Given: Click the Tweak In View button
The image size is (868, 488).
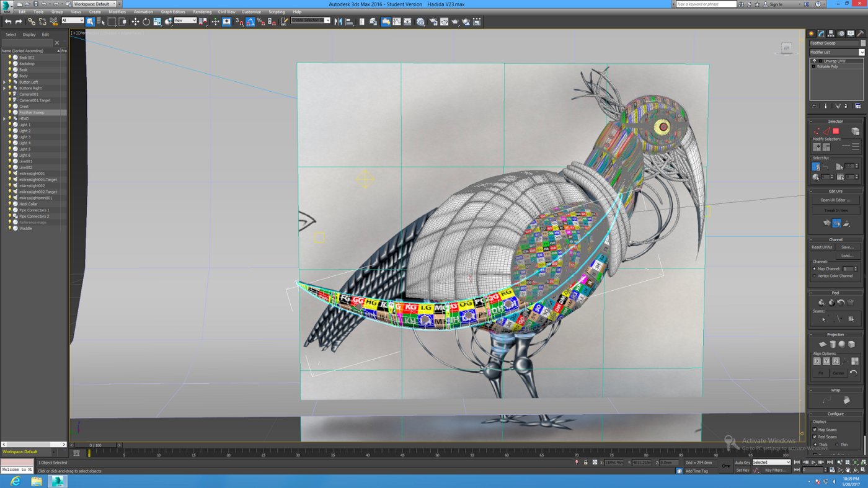Looking at the screenshot, I should coord(835,210).
